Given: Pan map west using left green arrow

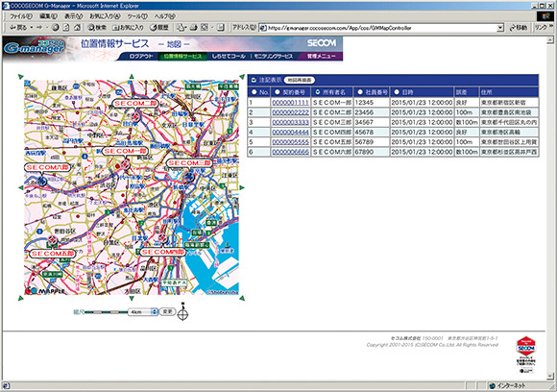Looking at the screenshot, I should [x=20, y=187].
